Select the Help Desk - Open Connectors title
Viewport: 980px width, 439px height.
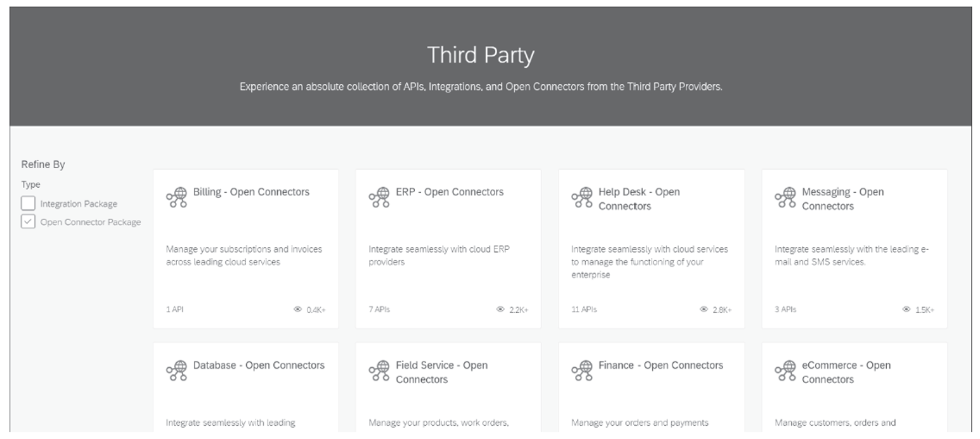639,199
